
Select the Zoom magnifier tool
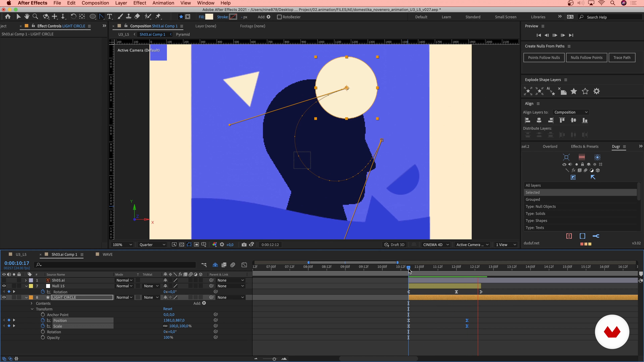35,16
